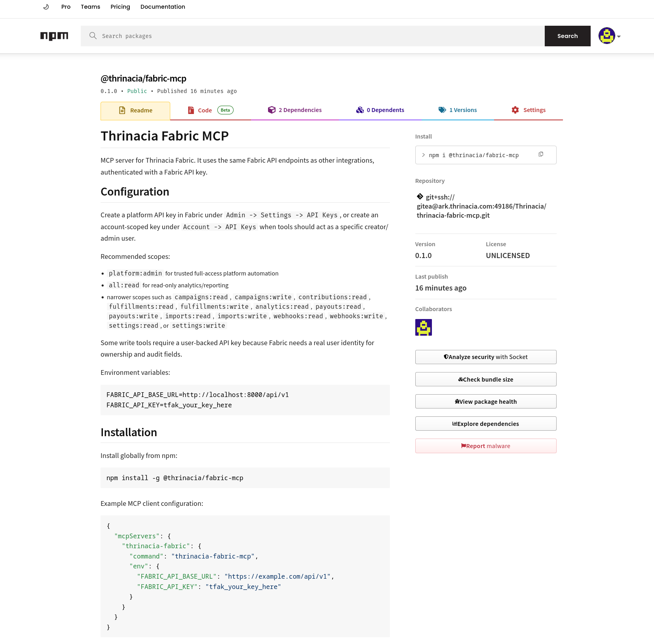
Task: Click the Configuration section heading
Action: [x=135, y=192]
